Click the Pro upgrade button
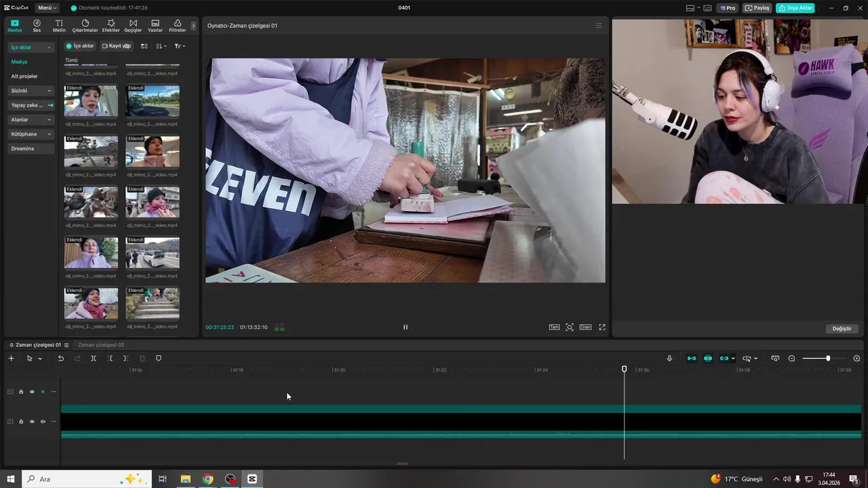Viewport: 868px width, 488px height. [727, 8]
